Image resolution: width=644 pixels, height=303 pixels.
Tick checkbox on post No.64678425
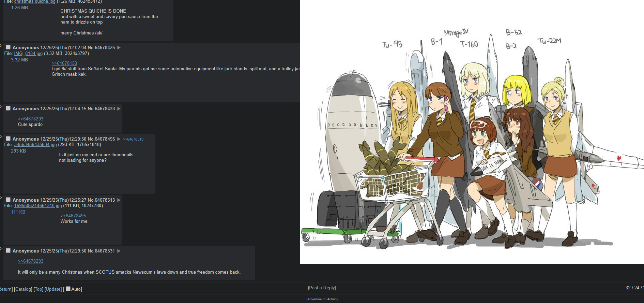tap(8, 47)
